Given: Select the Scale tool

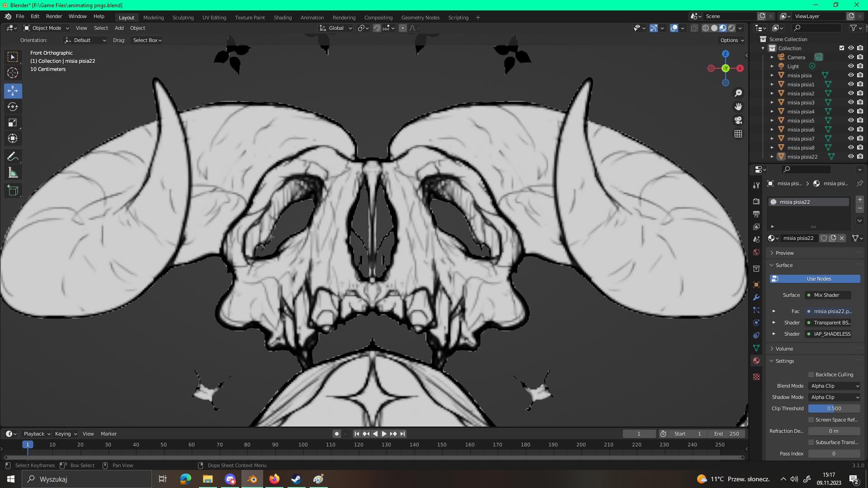Looking at the screenshot, I should point(13,122).
